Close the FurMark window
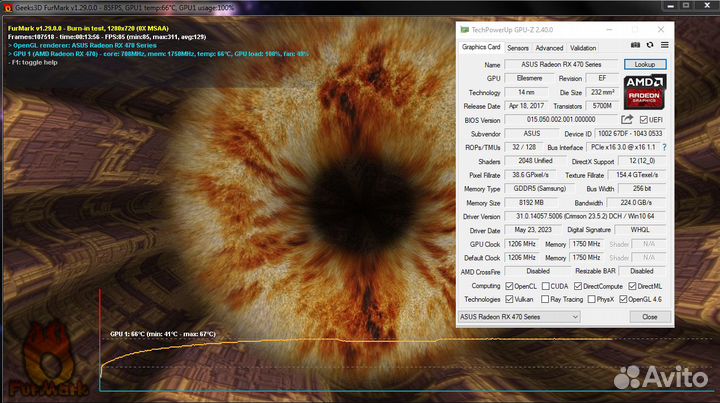Viewport: 720px width, 403px height. [707, 6]
